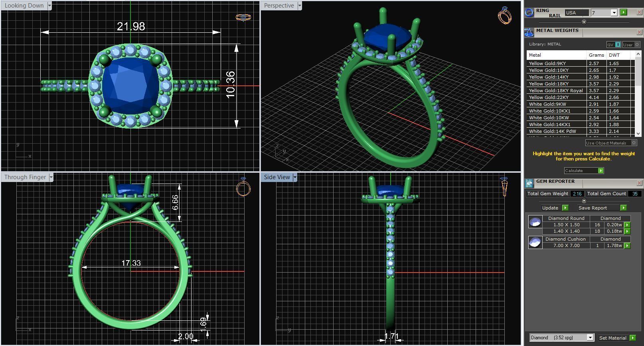The width and height of the screenshot is (644, 346).
Task: Select the Through Finger viewport title
Action: (x=25, y=177)
